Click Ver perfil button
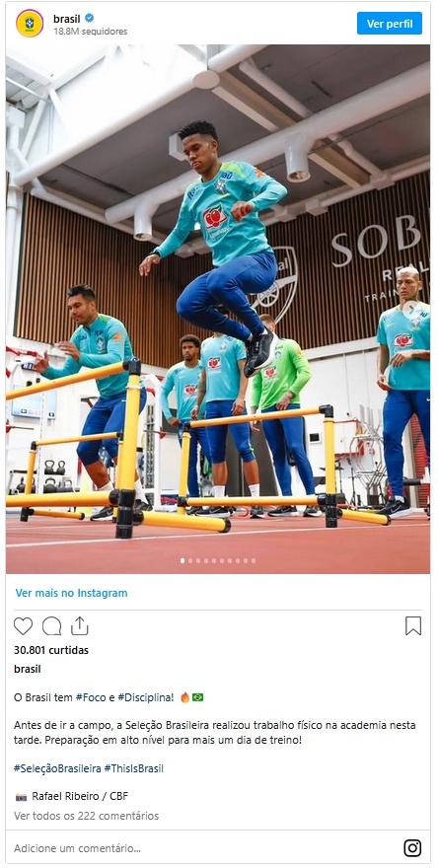This screenshot has height=868, width=438. click(390, 24)
